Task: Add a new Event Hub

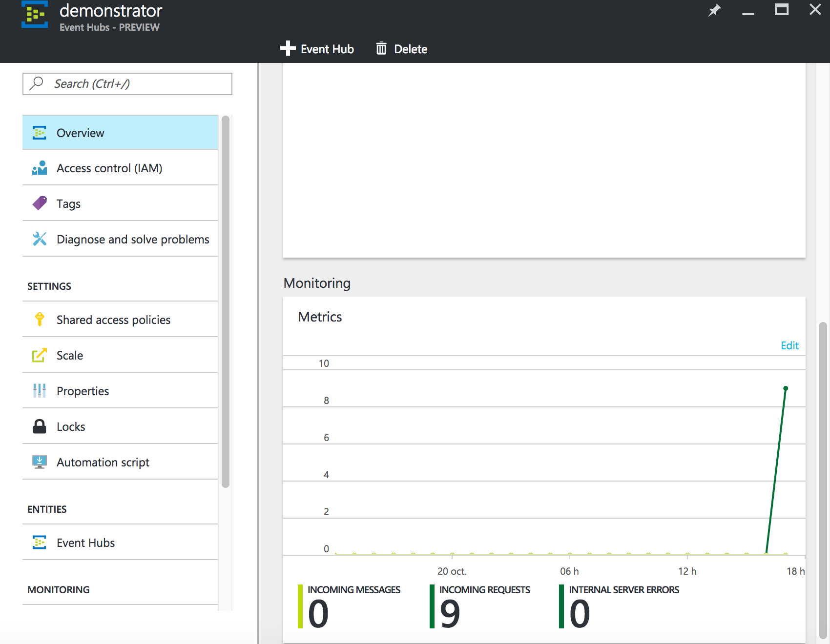Action: (x=317, y=49)
